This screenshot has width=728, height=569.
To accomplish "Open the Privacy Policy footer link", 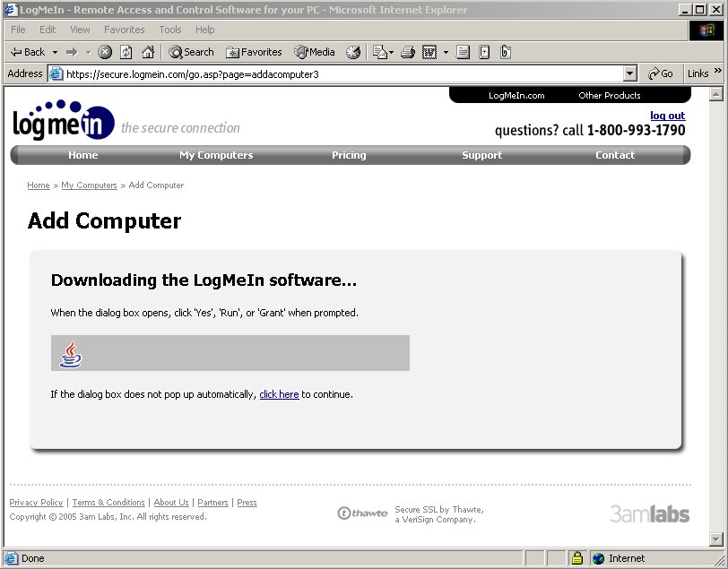I will pos(36,502).
